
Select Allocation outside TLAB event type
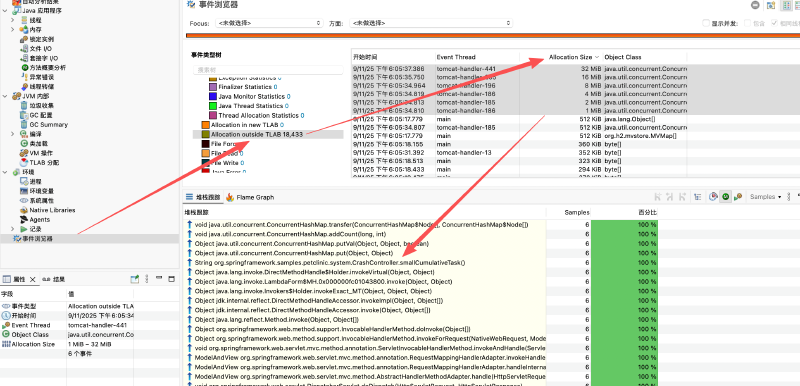[x=257, y=134]
